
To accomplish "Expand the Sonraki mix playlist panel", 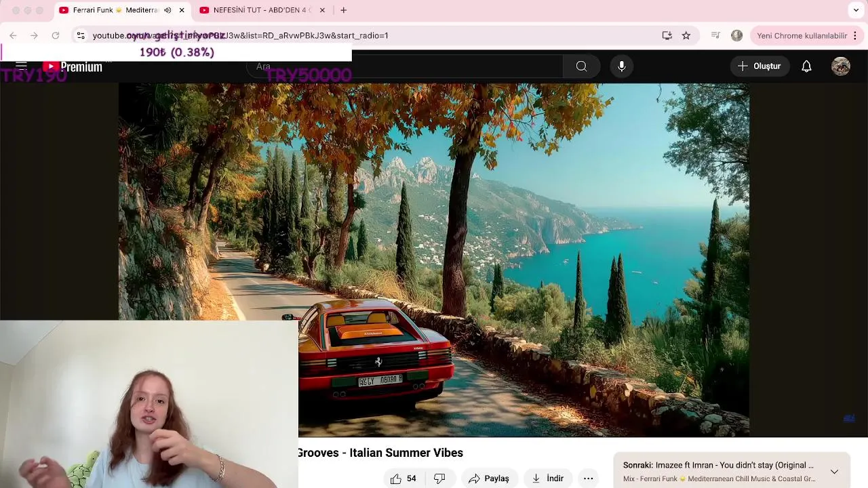I will [x=834, y=471].
